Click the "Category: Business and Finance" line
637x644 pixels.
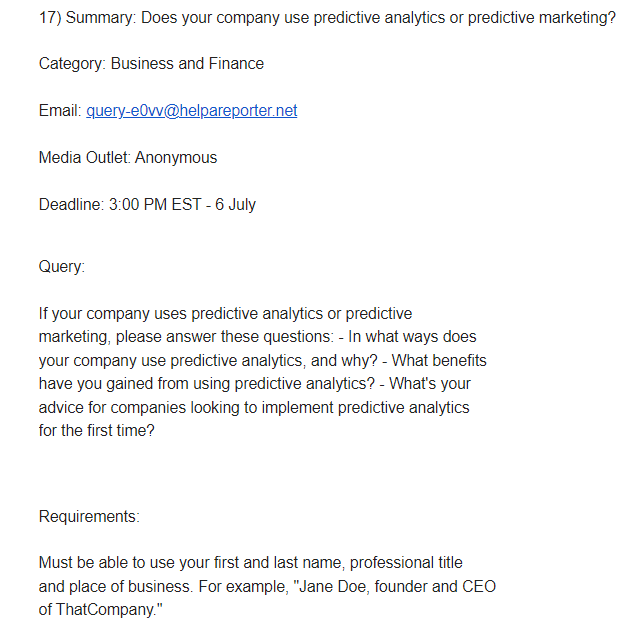point(151,64)
